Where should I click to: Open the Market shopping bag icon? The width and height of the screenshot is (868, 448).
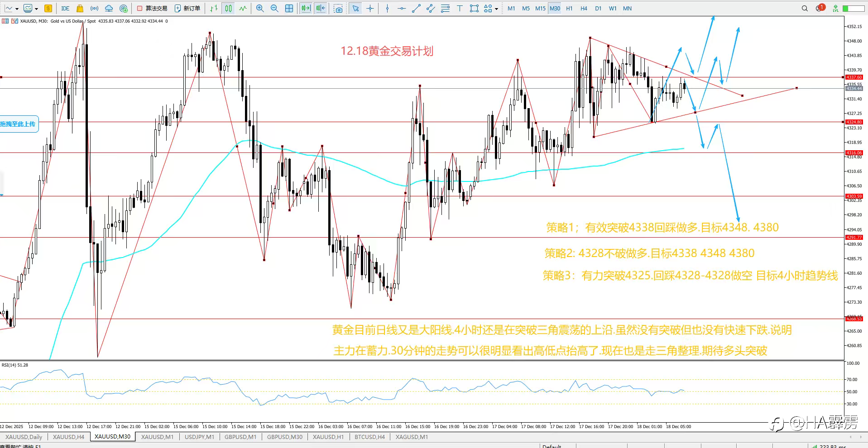point(80,8)
